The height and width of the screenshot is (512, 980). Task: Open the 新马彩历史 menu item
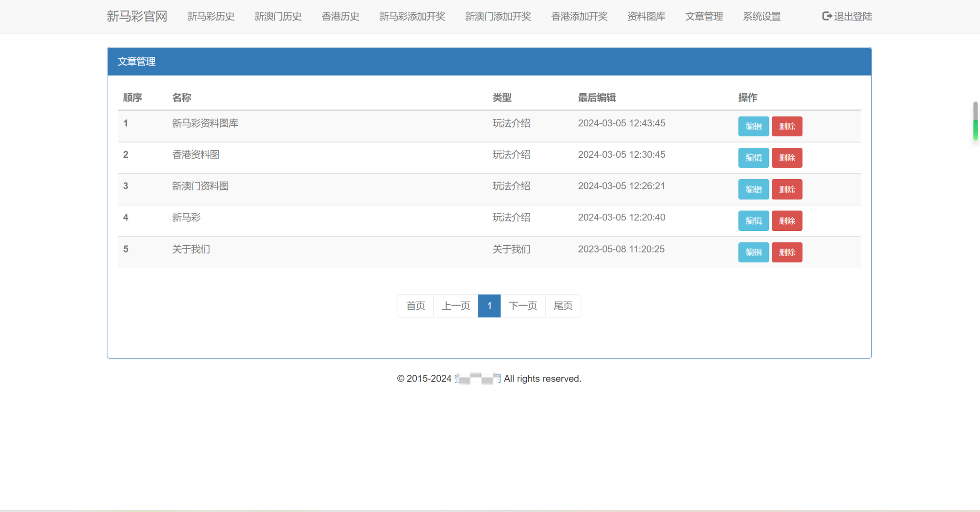point(211,16)
